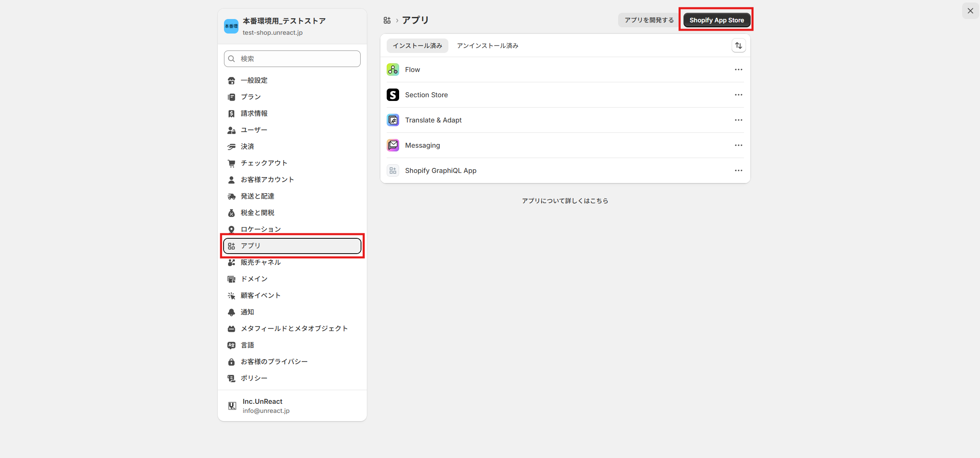Select the インストール済み tab
980x458 pixels.
[x=417, y=46]
